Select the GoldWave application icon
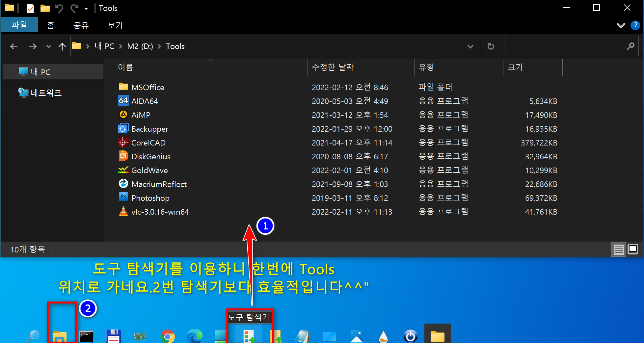 coord(123,170)
